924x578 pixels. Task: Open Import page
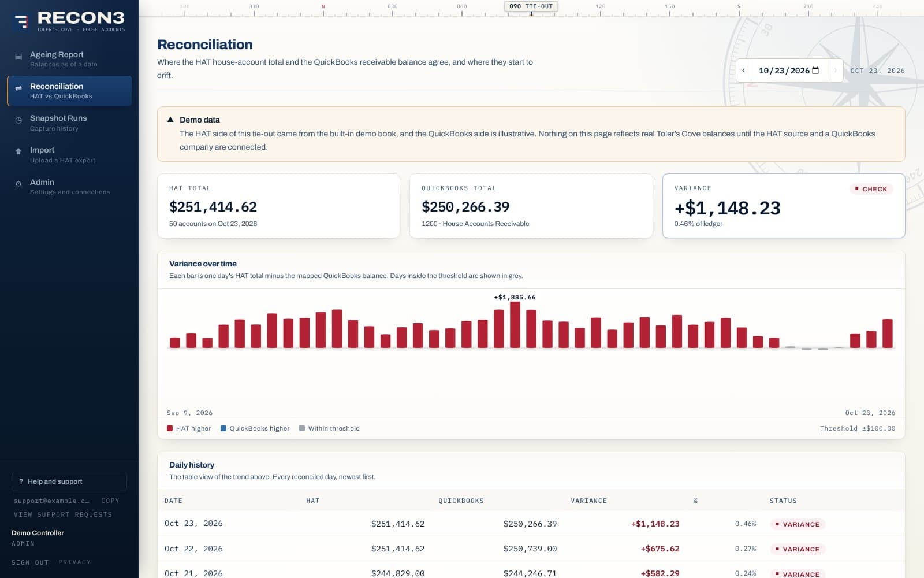(69, 154)
